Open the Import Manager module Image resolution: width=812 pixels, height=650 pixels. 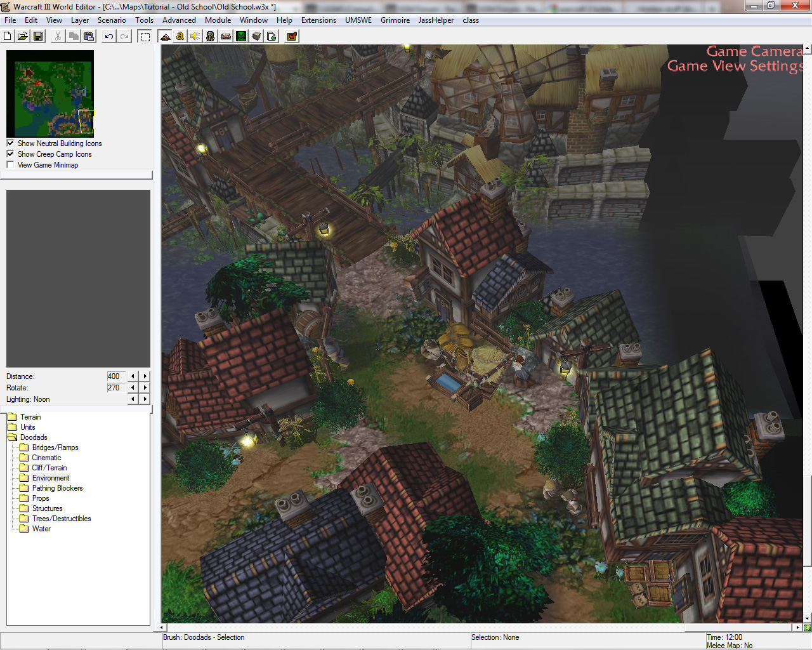[272, 36]
